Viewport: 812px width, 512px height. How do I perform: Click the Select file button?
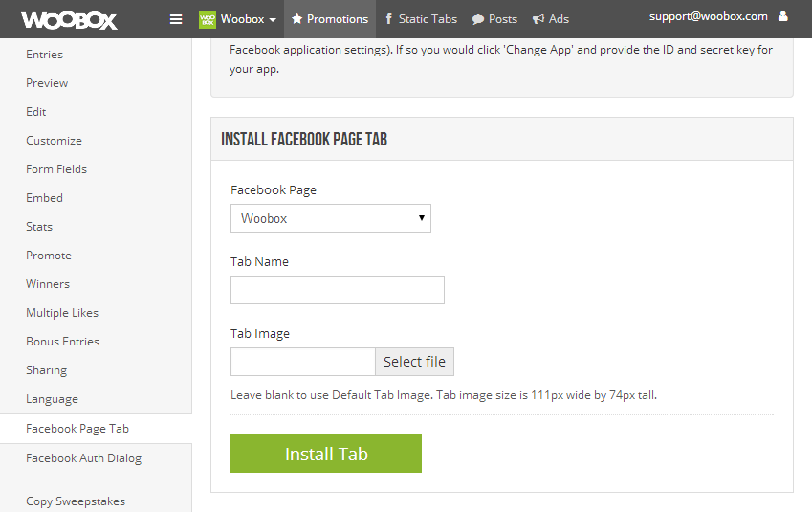point(414,362)
